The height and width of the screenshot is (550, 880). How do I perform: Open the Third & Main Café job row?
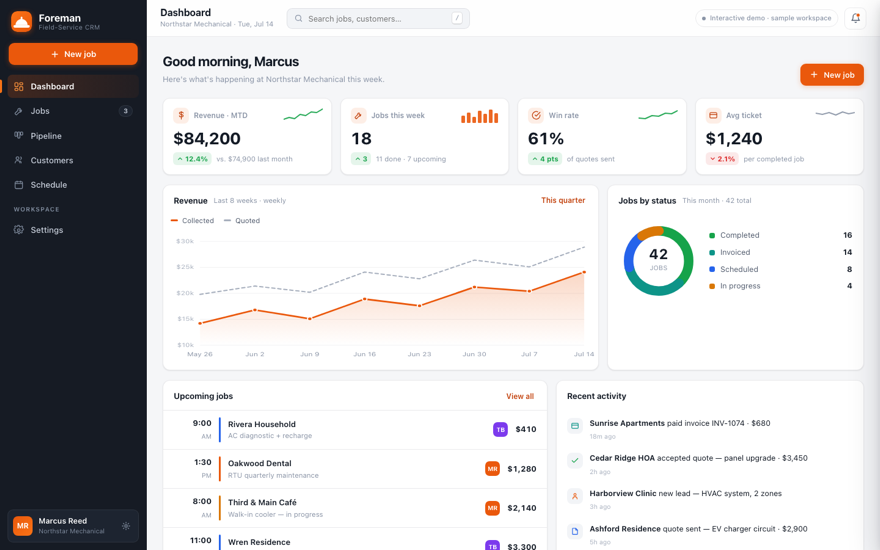coord(355,508)
